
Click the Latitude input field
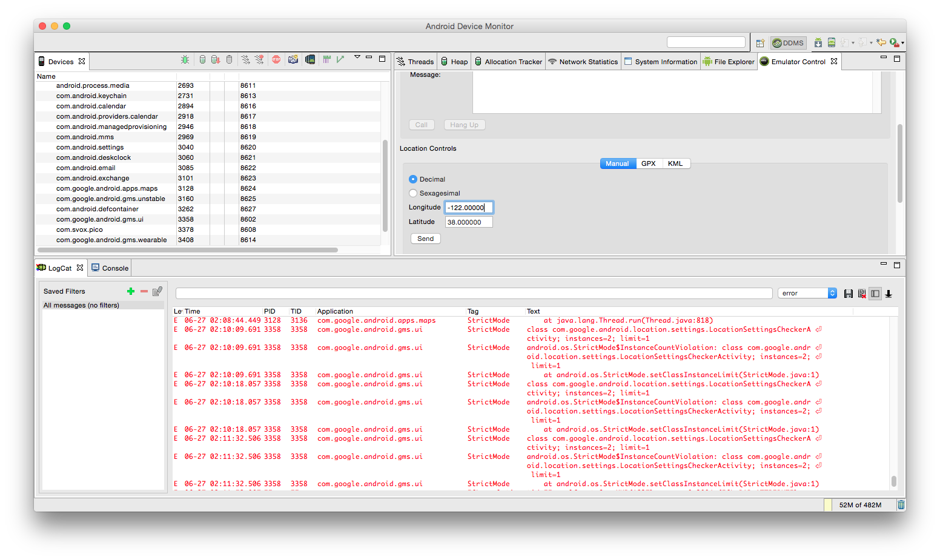(x=469, y=222)
